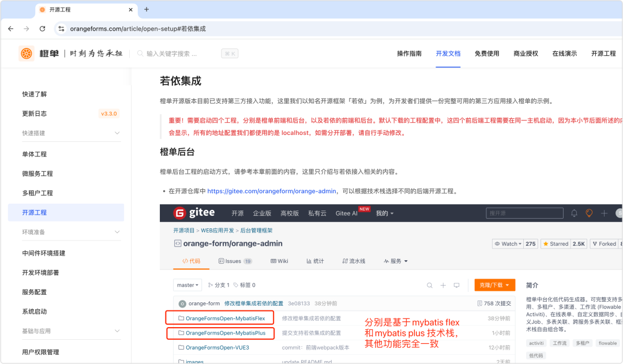Image resolution: width=623 pixels, height=364 pixels.
Task: Click the Starred button
Action: coord(556,244)
